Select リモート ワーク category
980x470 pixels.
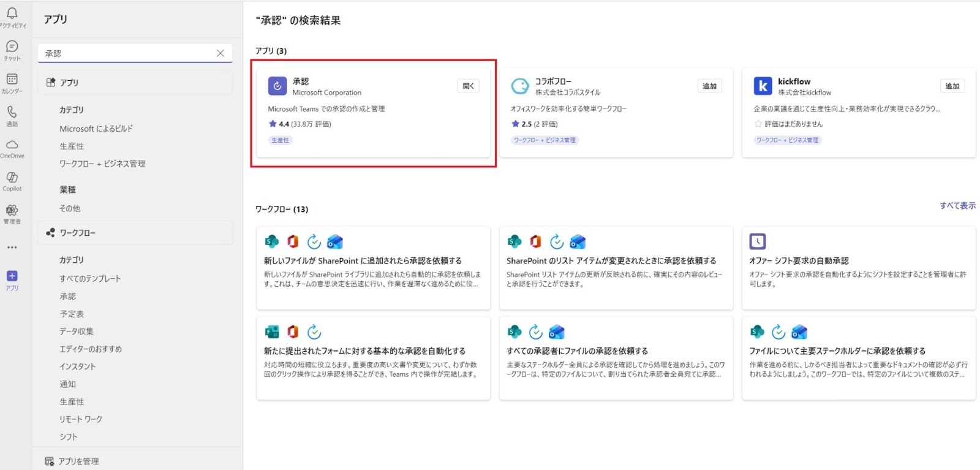pos(81,420)
